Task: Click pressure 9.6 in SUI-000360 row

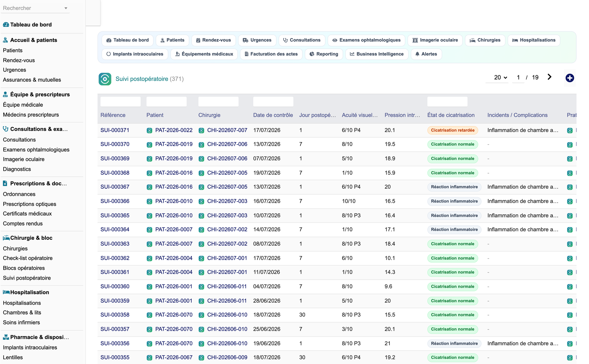Action: tap(388, 287)
